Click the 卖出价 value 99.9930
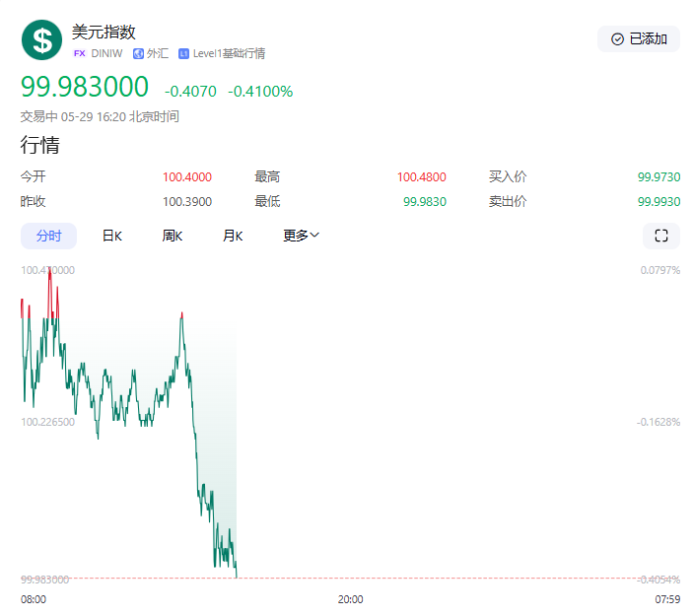Screen dimensions: 693x616 658,201
